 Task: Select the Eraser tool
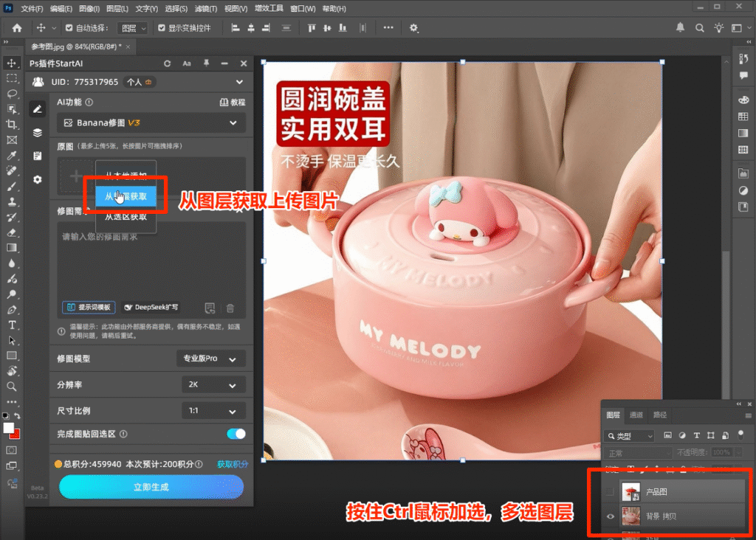tap(12, 232)
